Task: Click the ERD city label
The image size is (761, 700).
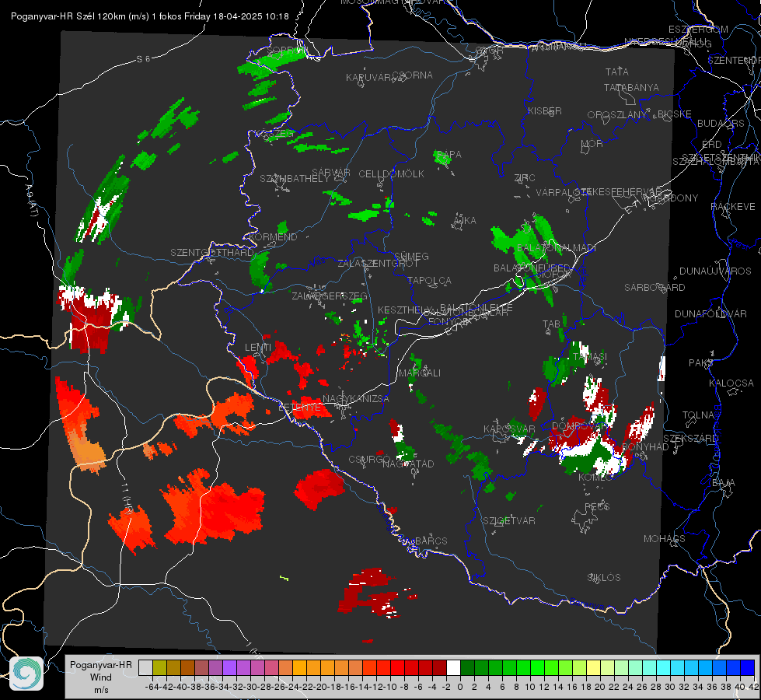Action: (712, 144)
